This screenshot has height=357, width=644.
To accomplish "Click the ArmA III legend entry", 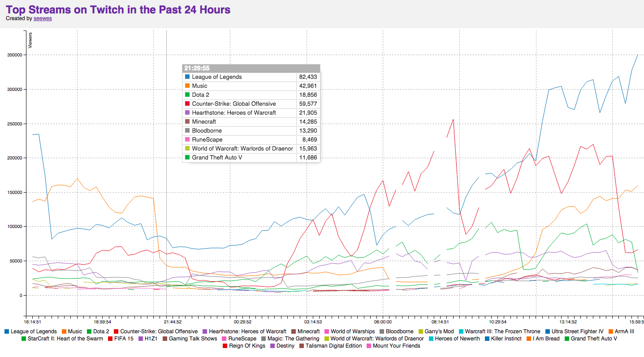I will (x=621, y=331).
